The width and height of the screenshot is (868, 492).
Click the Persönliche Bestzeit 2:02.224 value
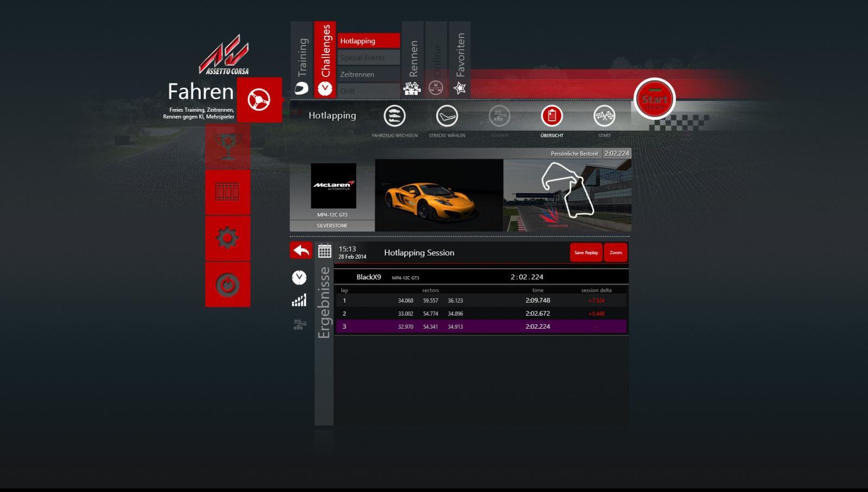(617, 154)
